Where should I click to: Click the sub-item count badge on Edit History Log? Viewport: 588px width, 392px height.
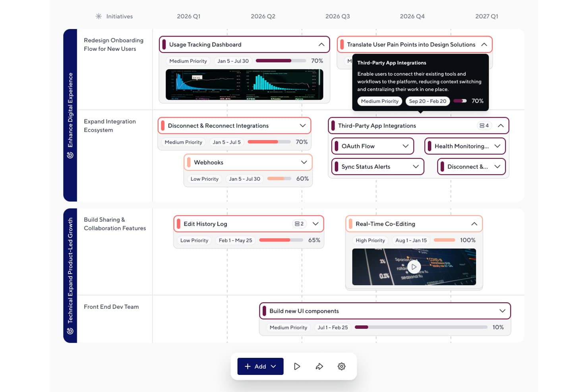299,224
